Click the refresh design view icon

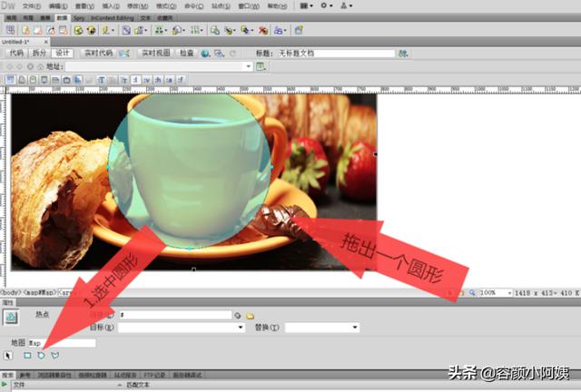(x=232, y=54)
